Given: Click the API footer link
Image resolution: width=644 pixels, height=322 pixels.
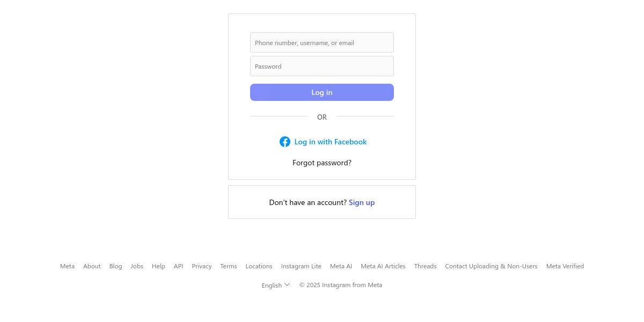Looking at the screenshot, I should point(178,266).
